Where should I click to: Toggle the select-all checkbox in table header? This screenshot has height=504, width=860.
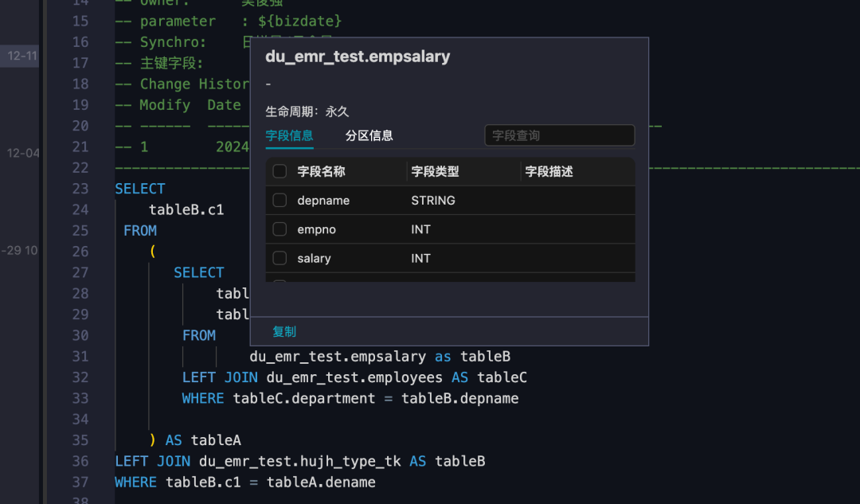[279, 171]
